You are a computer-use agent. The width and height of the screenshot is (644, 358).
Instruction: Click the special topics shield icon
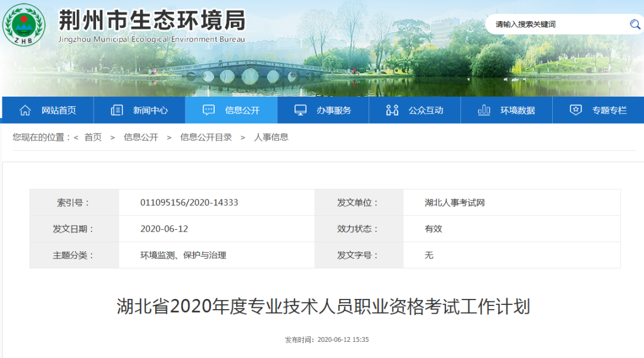[x=575, y=110]
